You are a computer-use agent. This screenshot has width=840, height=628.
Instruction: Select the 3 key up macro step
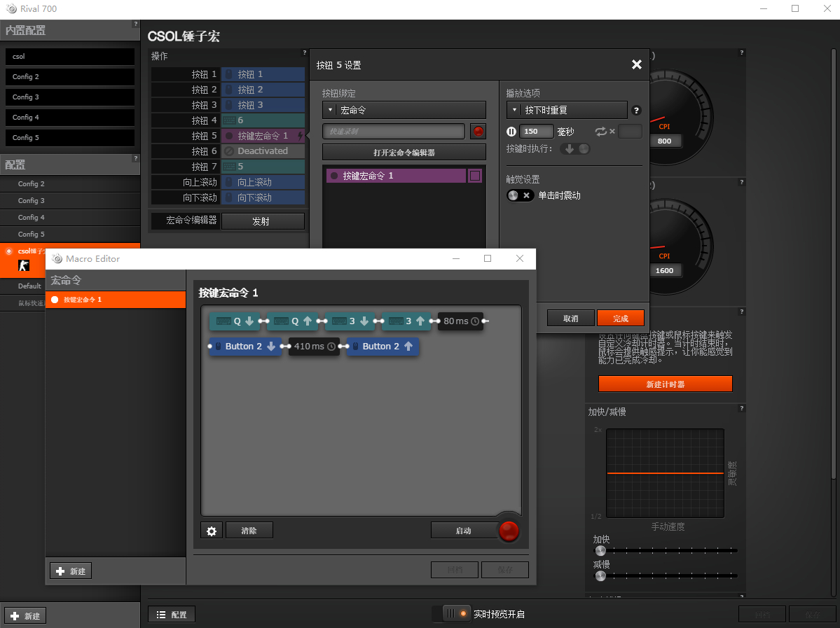[x=406, y=321]
